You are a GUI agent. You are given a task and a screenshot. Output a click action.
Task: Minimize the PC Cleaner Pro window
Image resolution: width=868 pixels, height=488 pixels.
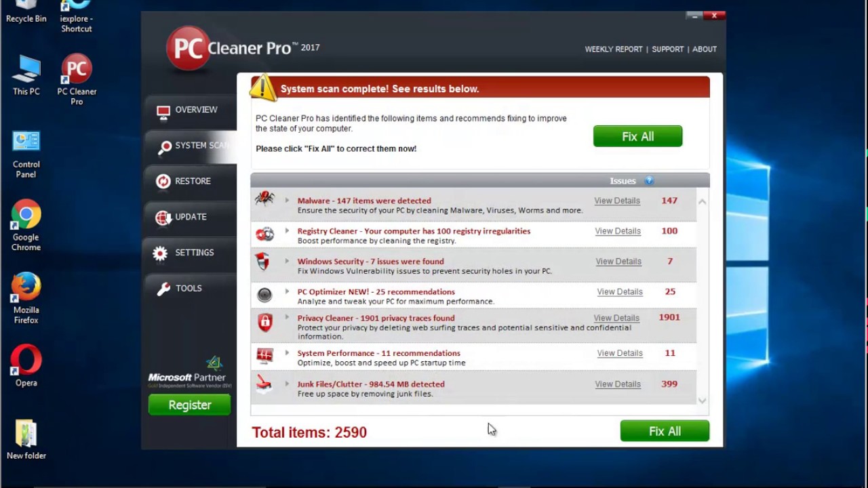pos(694,15)
